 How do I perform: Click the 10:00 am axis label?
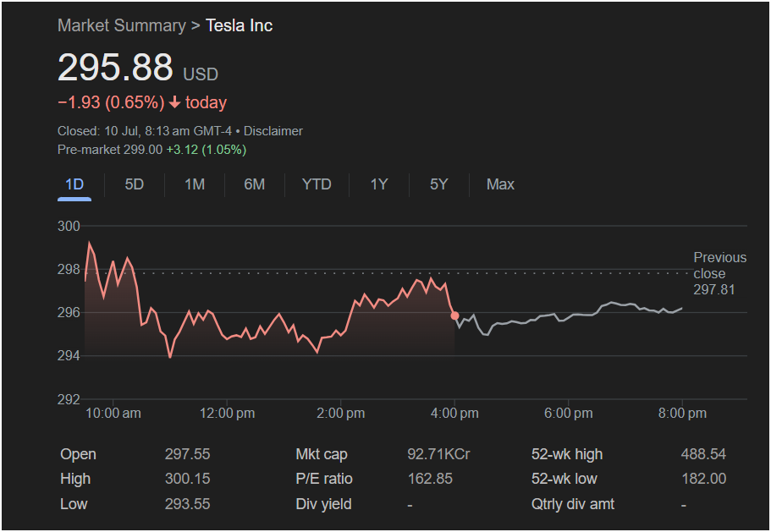tap(113, 414)
